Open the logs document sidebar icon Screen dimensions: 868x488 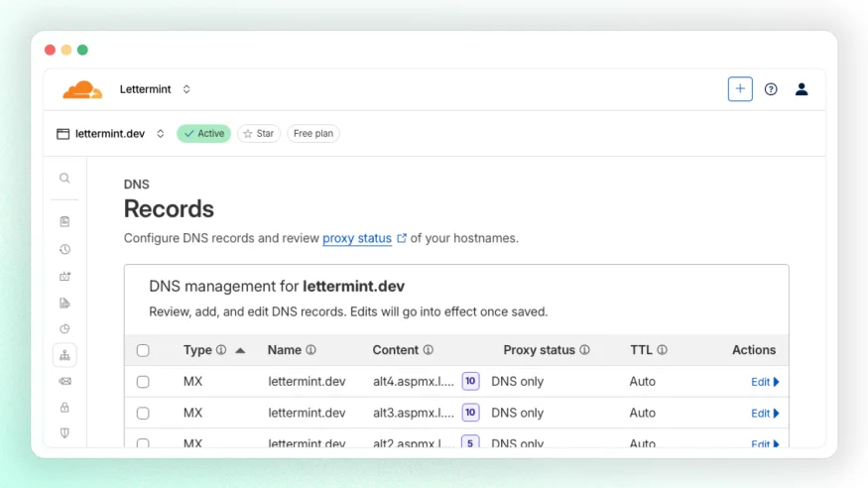[x=64, y=304]
